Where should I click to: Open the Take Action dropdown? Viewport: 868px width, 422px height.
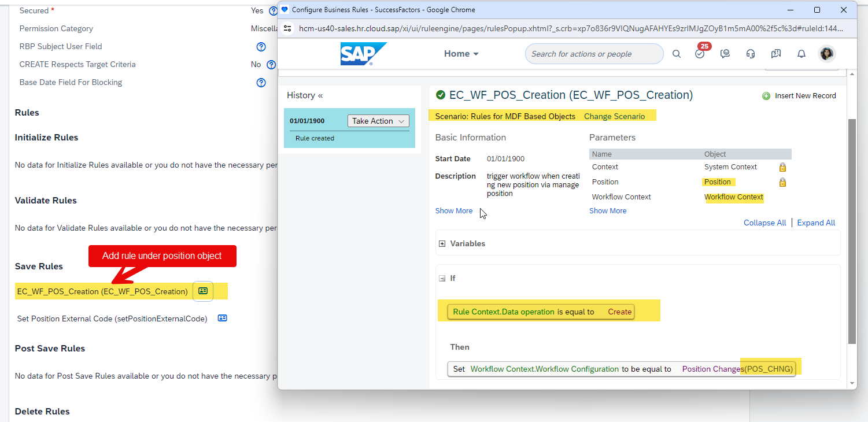378,121
